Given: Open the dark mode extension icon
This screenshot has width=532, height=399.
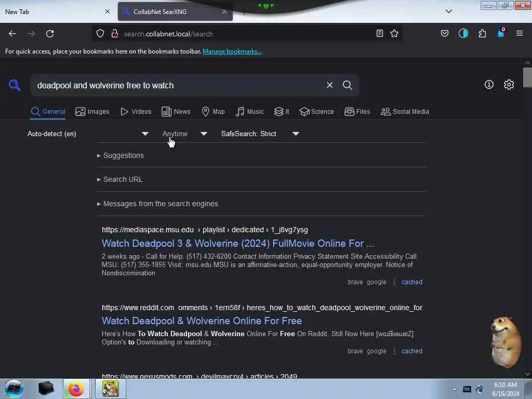Looking at the screenshot, I should [x=463, y=34].
